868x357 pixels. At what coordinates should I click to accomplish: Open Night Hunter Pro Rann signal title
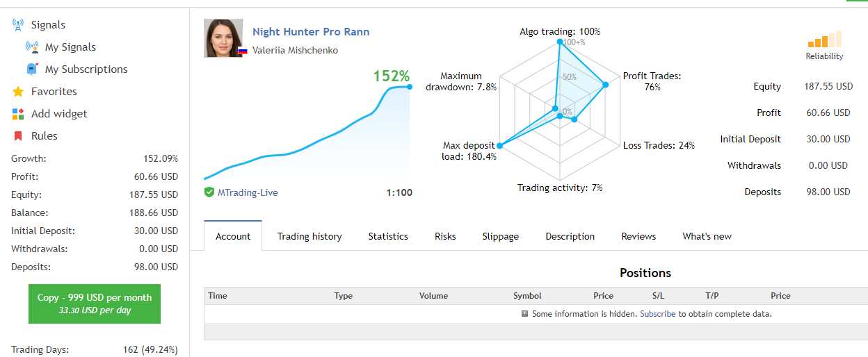click(x=311, y=31)
